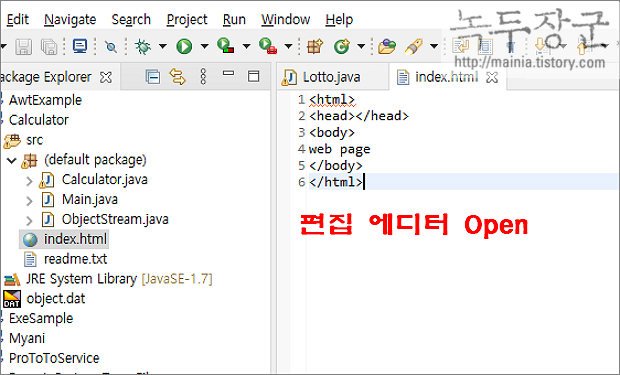
Task: Open the Coverage dropdown arrow
Action: (x=246, y=46)
